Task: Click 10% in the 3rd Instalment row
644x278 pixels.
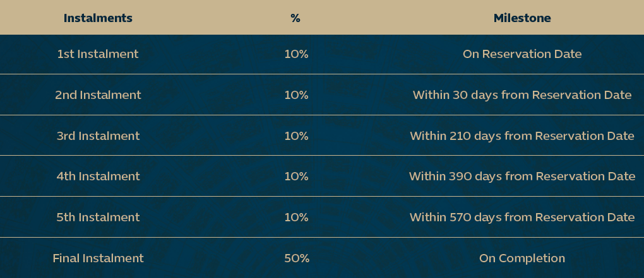Action: point(297,136)
